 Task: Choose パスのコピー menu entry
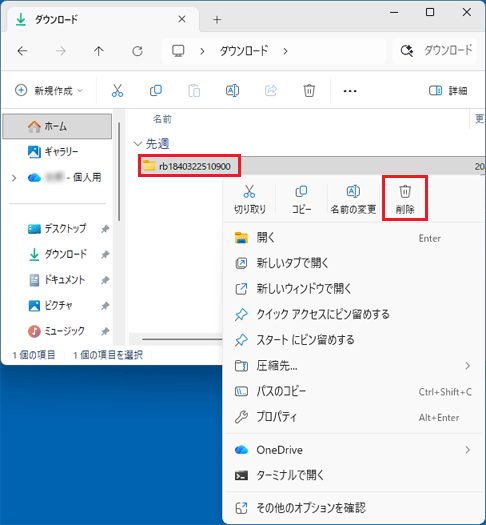click(x=354, y=391)
